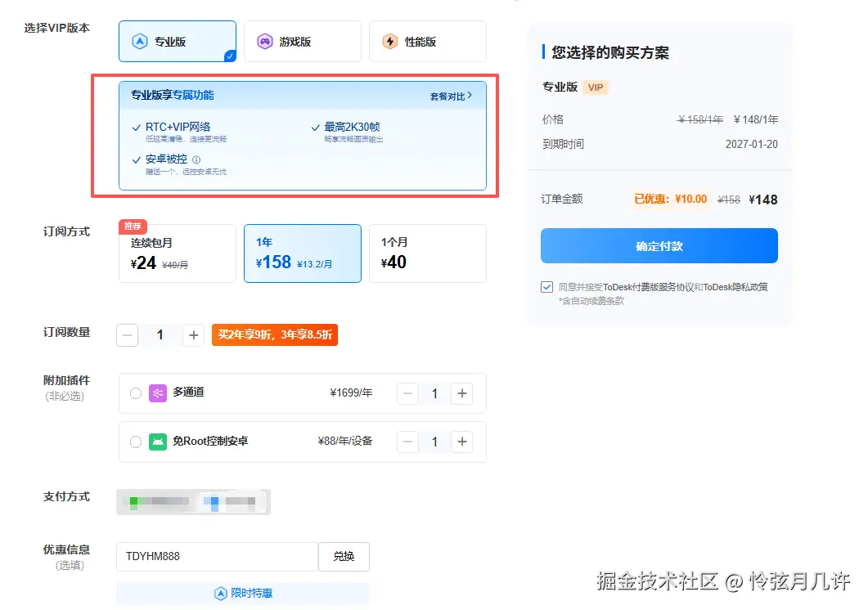Click the 最高2K30帧 feature text
This screenshot has height=610, width=868.
[x=352, y=127]
